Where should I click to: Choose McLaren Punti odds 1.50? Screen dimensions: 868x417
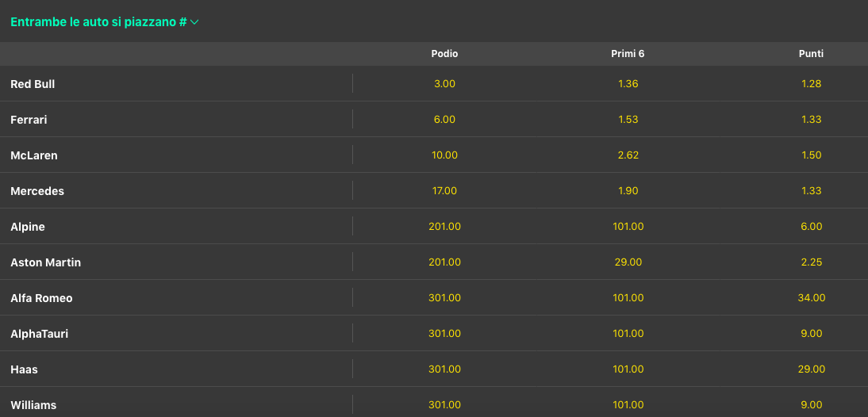[x=811, y=155]
